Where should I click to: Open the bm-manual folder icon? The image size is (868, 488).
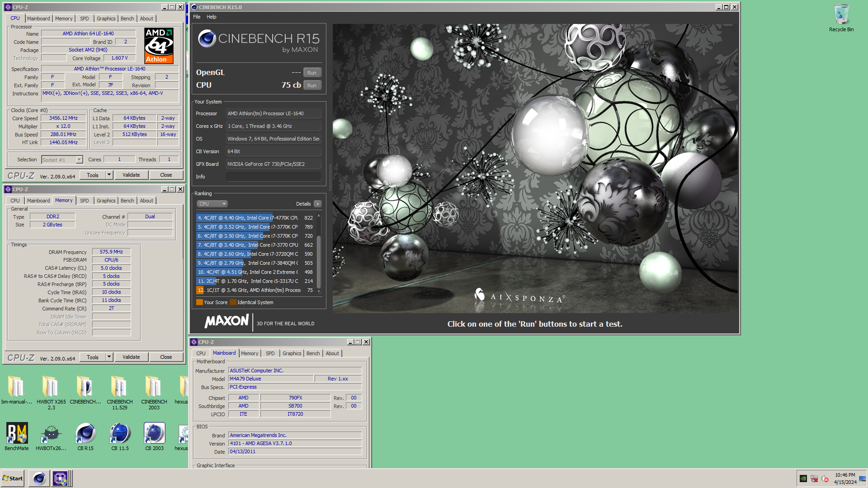tap(16, 389)
